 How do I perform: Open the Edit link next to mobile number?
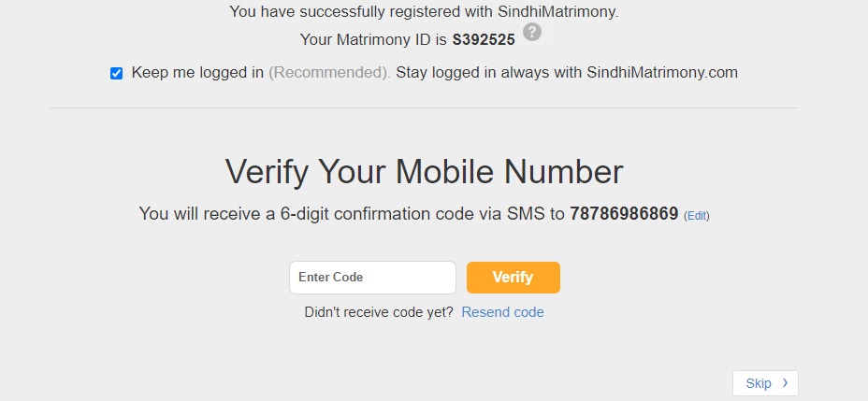tap(697, 216)
